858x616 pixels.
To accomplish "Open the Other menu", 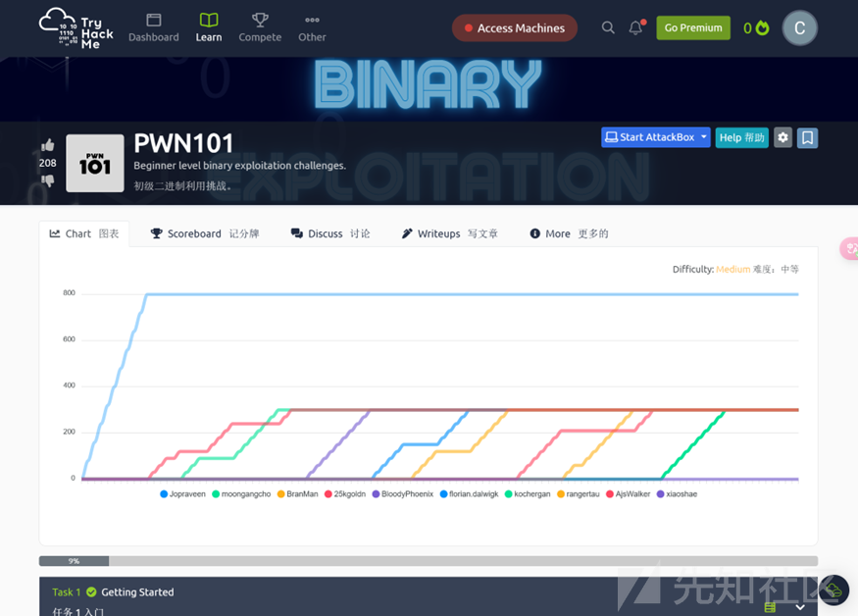I will click(312, 27).
